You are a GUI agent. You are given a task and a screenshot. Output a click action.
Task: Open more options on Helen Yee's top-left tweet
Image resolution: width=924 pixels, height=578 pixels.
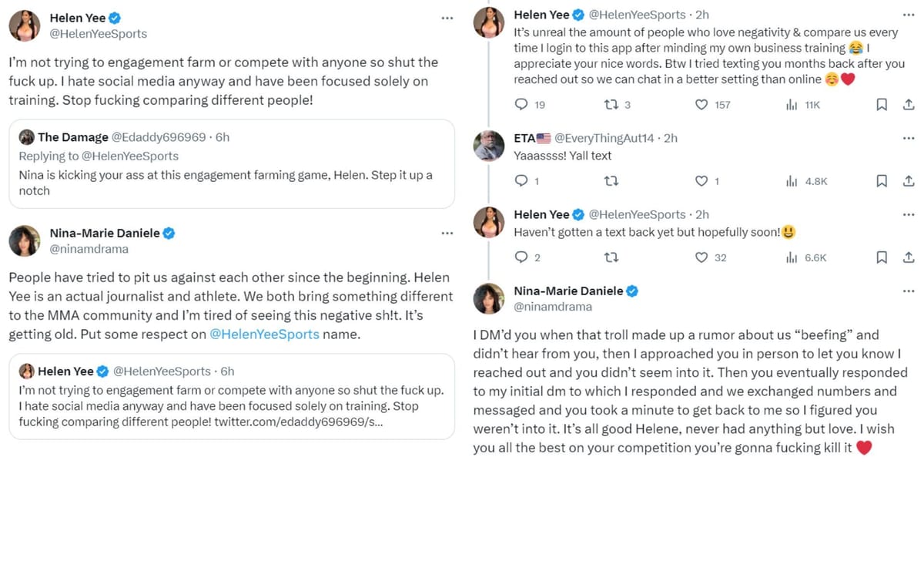coord(447,18)
